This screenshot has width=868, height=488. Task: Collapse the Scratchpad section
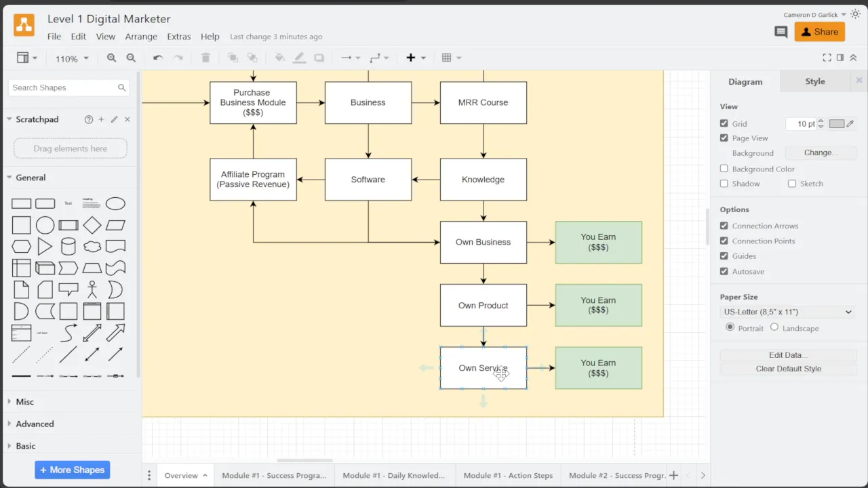tap(37, 119)
